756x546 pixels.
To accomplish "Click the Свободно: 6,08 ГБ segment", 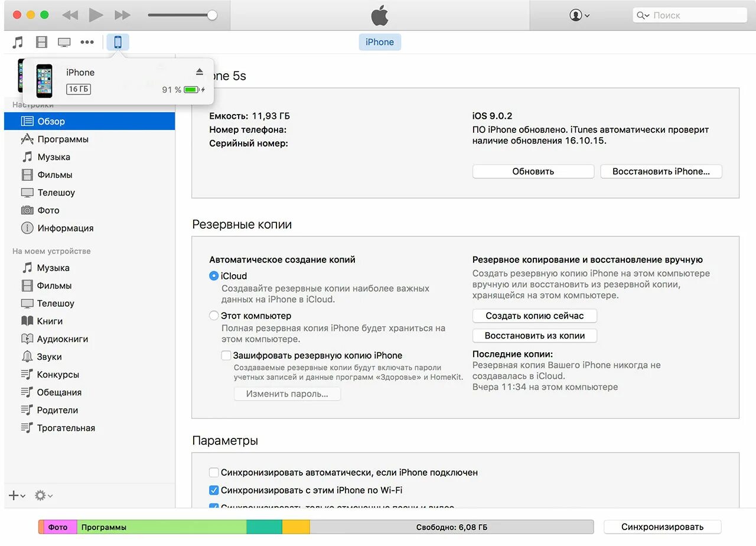I will click(451, 527).
